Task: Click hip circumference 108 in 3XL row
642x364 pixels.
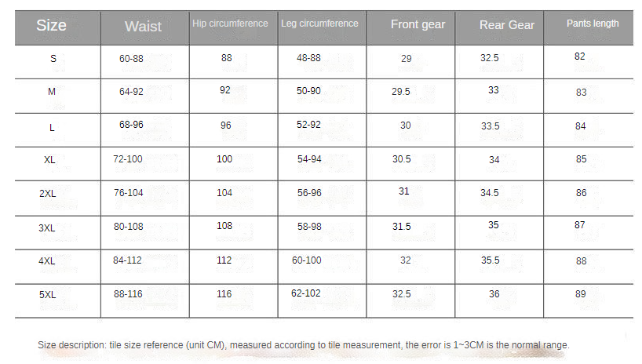Action: [x=225, y=226]
